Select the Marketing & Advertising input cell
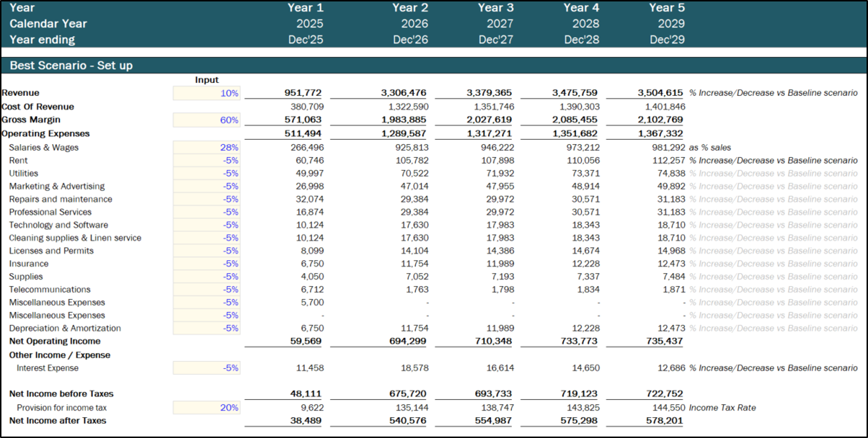868x438 pixels. click(207, 187)
